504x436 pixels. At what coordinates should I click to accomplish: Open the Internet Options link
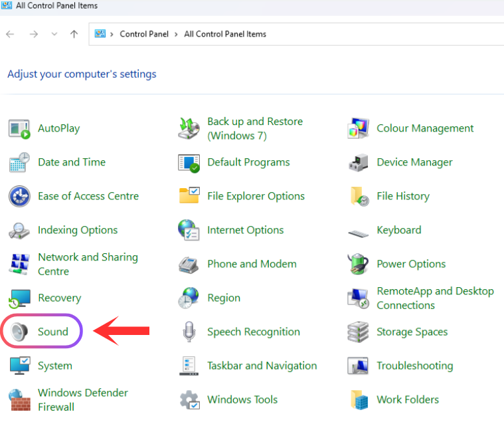[246, 230]
